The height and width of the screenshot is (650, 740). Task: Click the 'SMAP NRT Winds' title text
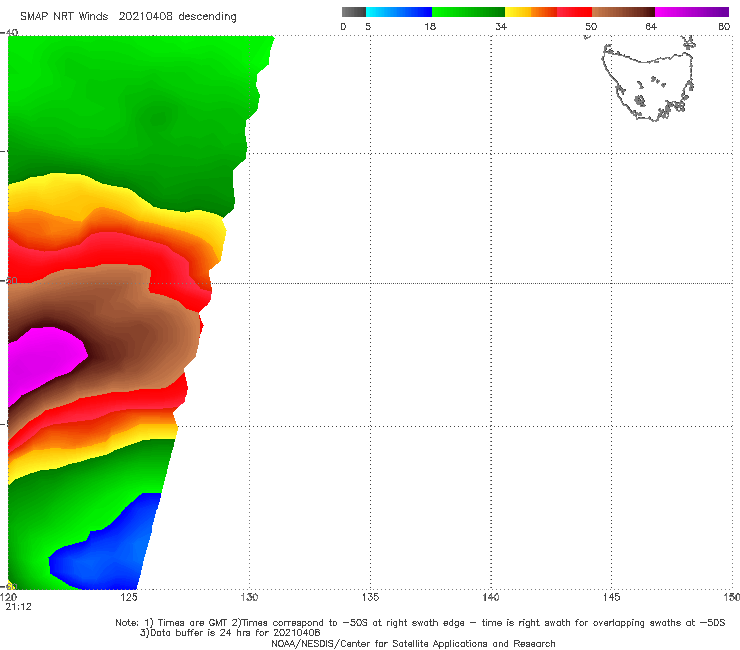click(64, 16)
